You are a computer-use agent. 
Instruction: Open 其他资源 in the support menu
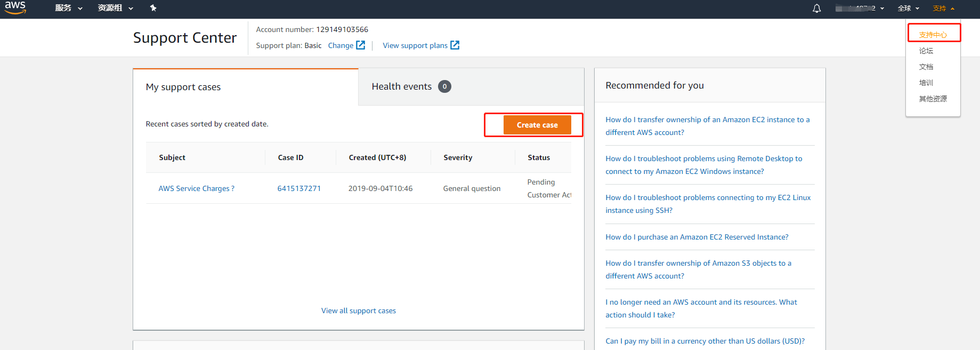[933, 99]
